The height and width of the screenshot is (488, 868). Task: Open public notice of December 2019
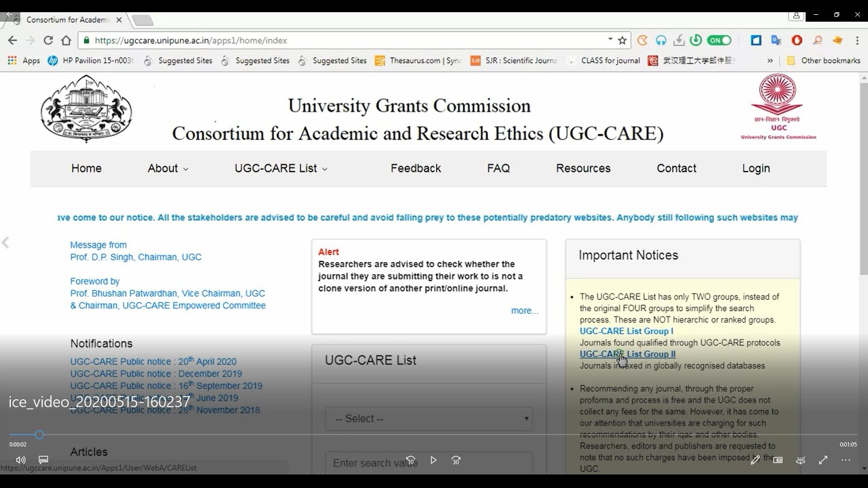[156, 373]
